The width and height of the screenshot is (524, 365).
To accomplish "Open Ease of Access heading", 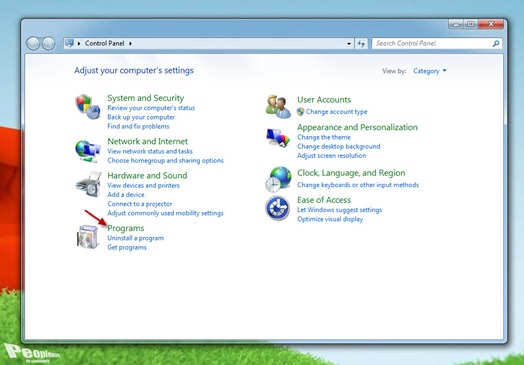I will point(324,200).
